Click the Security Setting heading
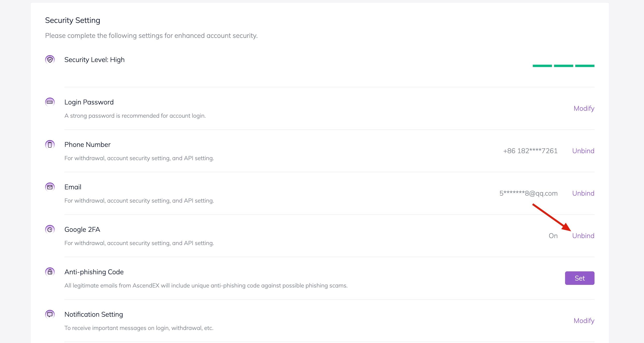The width and height of the screenshot is (644, 343). tap(72, 20)
